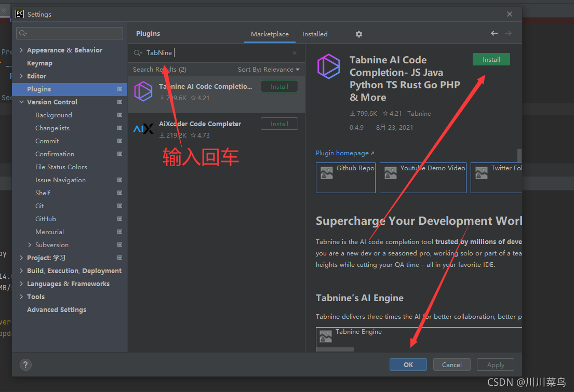
Task: Expand the Subversion node
Action: coord(30,245)
